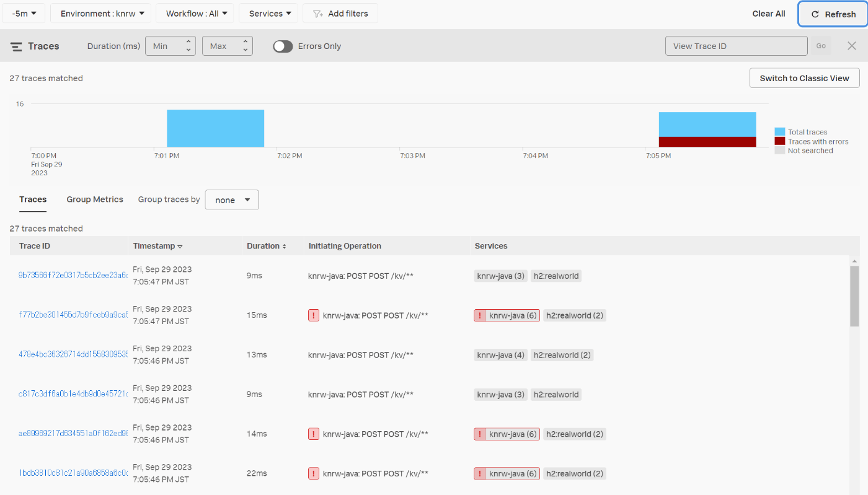868x495 pixels.
Task: Click the Not searched gray legend swatch
Action: point(780,151)
